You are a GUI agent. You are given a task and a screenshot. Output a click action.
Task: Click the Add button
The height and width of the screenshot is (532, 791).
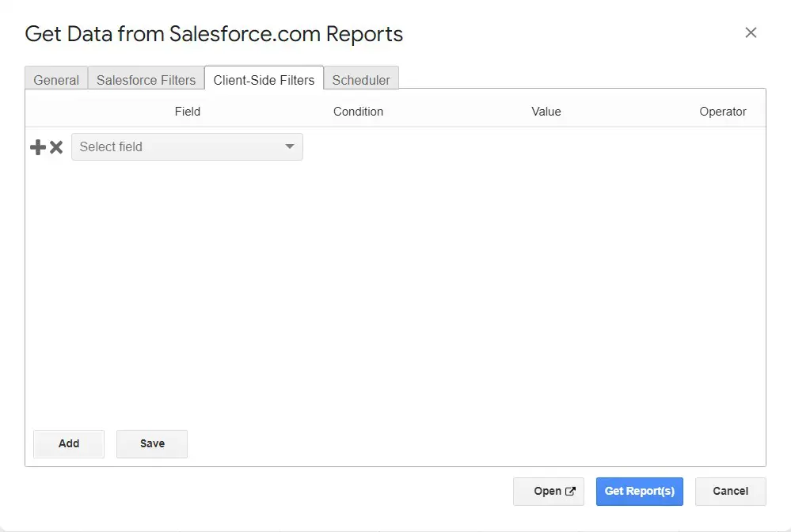pyautogui.click(x=69, y=444)
